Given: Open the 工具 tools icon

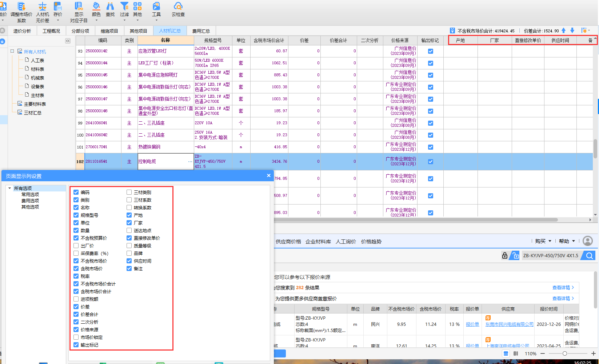Looking at the screenshot, I should coord(156,7).
